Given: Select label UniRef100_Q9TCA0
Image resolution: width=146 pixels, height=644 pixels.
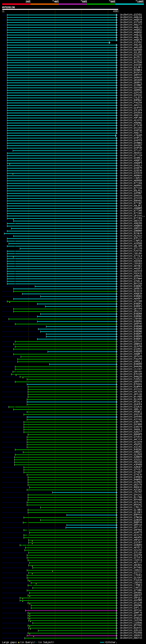Looking at the screenshot, I should click(x=131, y=610).
